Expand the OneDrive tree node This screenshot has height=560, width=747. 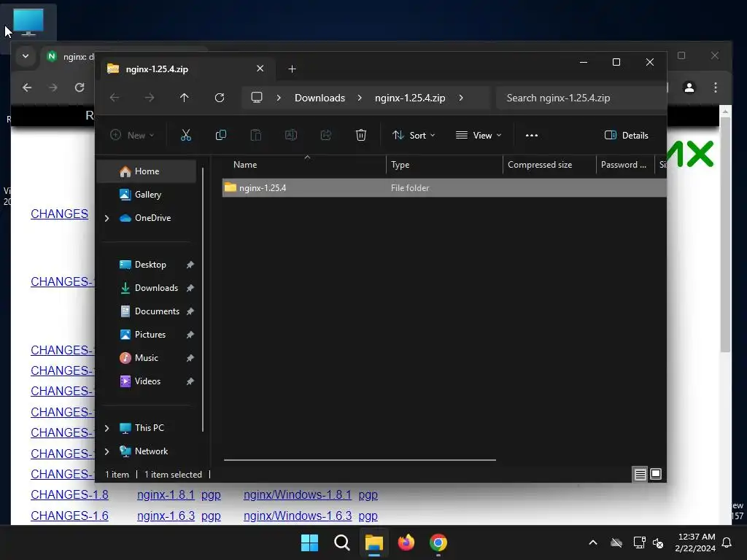pos(107,218)
